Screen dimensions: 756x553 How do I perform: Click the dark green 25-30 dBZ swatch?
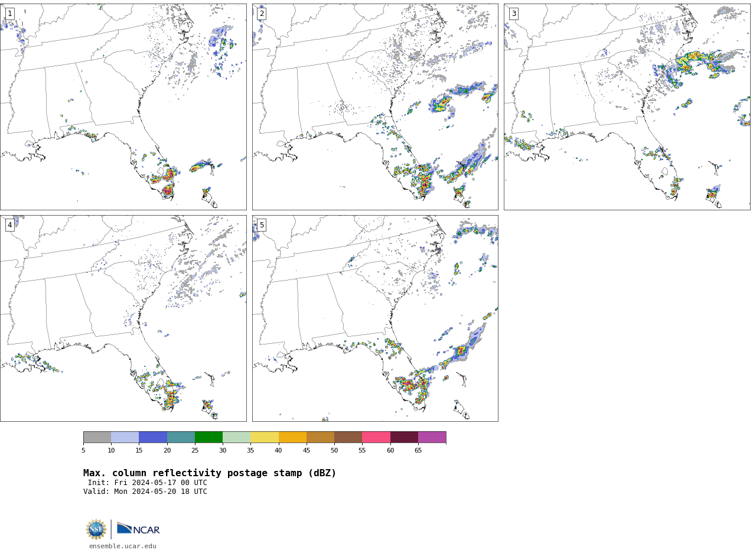(208, 437)
